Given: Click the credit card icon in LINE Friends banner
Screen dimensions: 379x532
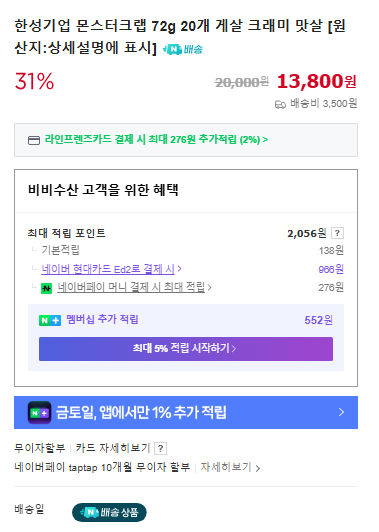Looking at the screenshot, I should [x=34, y=140].
